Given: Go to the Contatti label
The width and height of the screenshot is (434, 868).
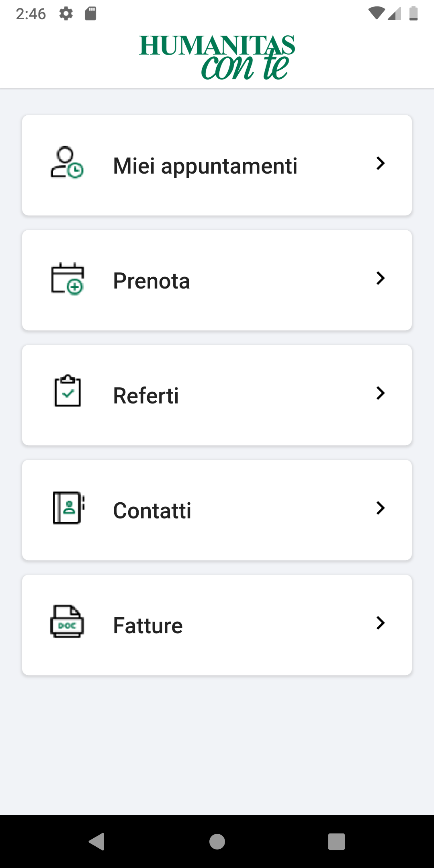Looking at the screenshot, I should point(152,510).
